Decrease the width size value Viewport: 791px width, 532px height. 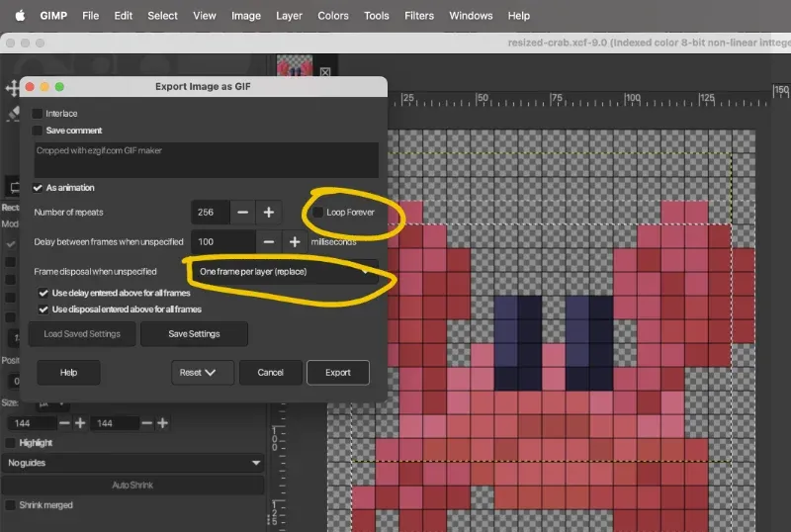(64, 423)
